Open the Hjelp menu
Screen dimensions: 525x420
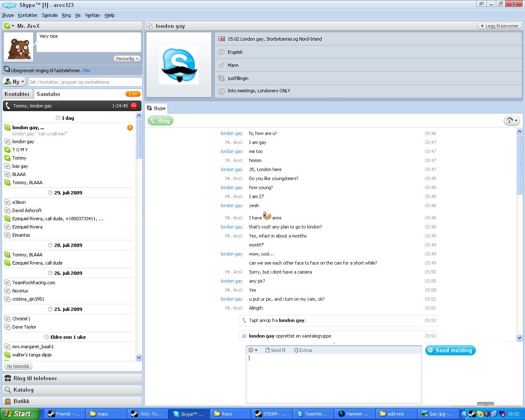110,15
